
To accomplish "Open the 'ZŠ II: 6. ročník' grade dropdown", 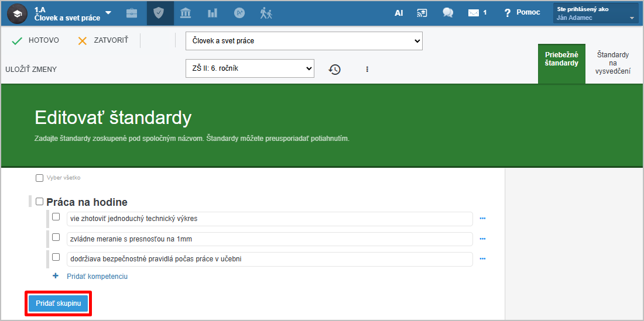I will tap(249, 68).
